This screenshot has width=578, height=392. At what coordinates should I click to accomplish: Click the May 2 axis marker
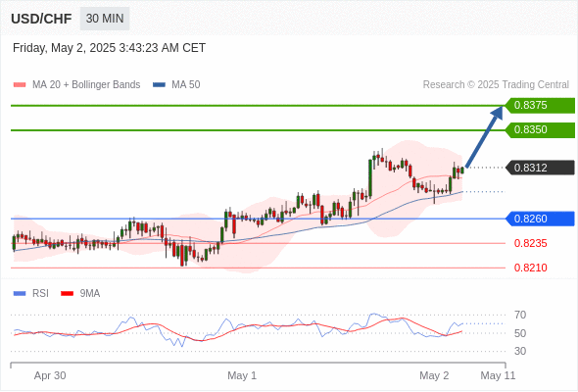(x=434, y=375)
